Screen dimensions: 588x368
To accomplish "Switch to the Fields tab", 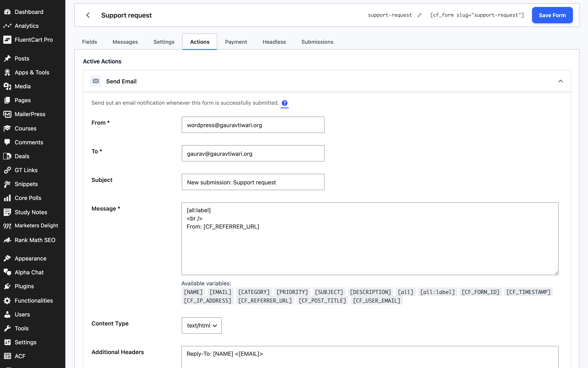I will pyautogui.click(x=89, y=42).
